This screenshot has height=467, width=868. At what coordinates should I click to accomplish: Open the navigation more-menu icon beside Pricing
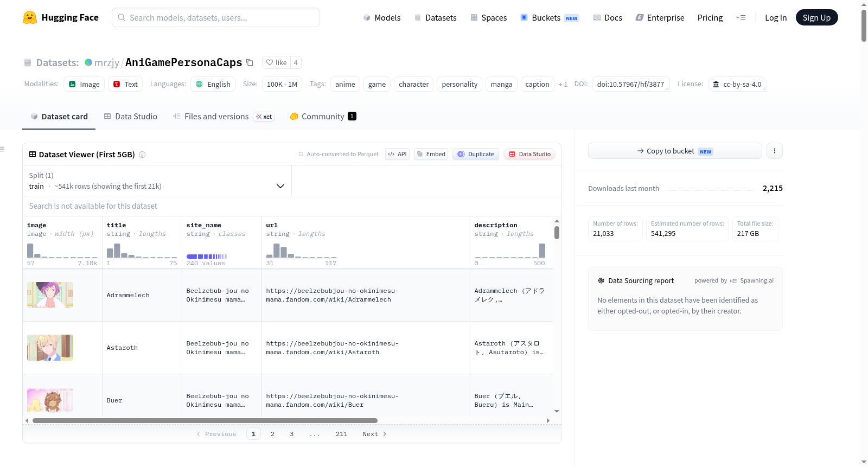pos(741,17)
